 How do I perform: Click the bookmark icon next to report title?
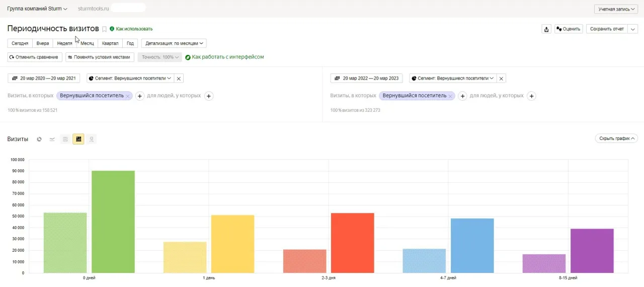tap(105, 29)
